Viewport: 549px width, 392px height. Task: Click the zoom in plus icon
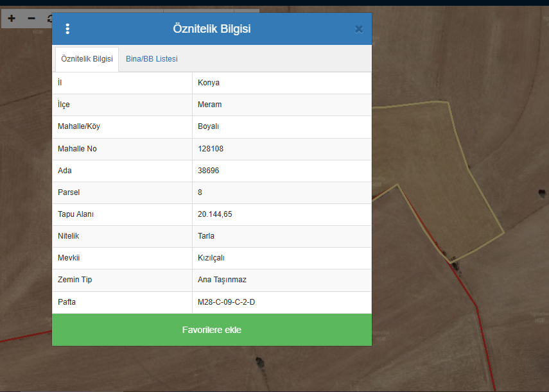coord(12,19)
